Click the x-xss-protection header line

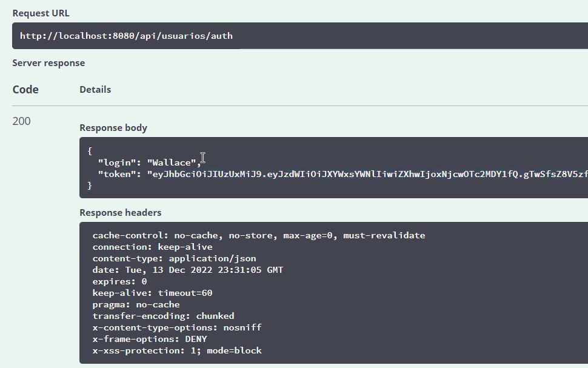[x=176, y=350]
